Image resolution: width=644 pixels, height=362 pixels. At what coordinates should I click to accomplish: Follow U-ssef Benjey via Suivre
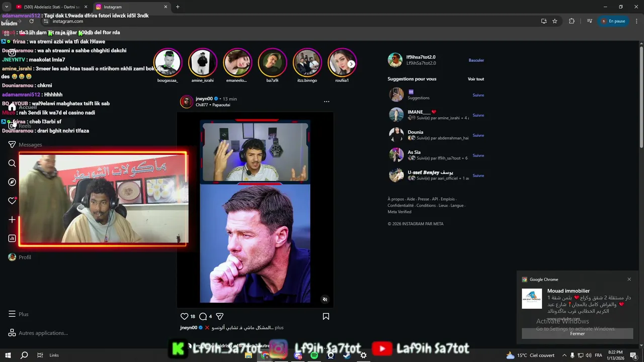pyautogui.click(x=478, y=175)
